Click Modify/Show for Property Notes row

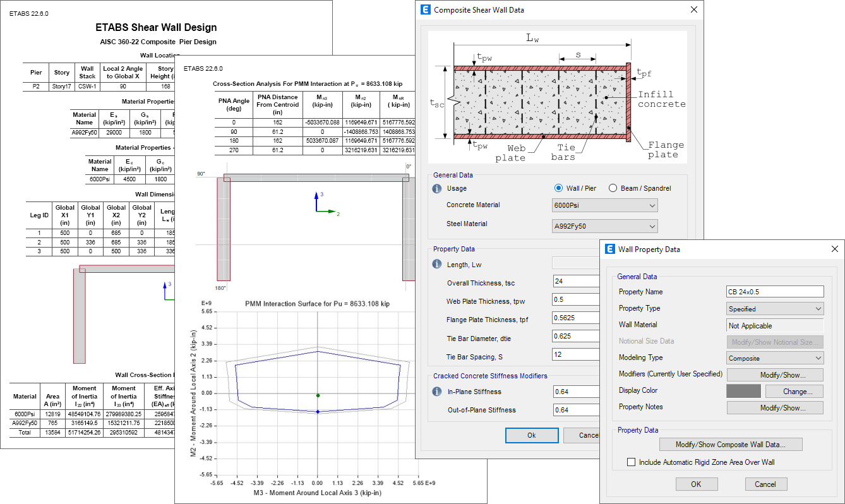pos(776,407)
